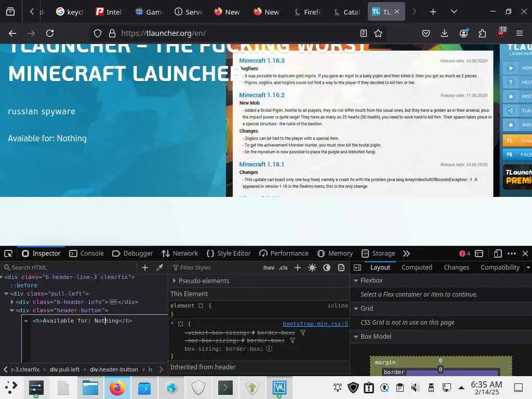Toggle the .cls classes panel
Image resolution: width=532 pixels, height=399 pixels.
283,268
